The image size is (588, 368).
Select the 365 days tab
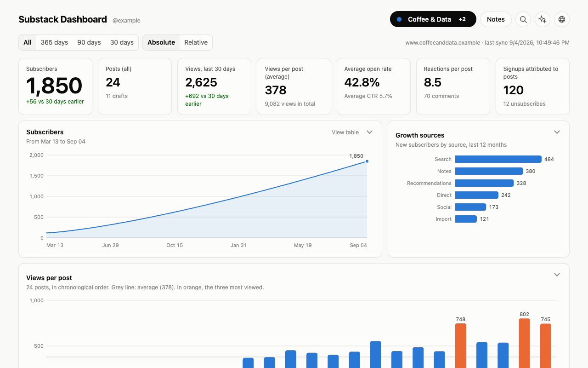click(54, 42)
